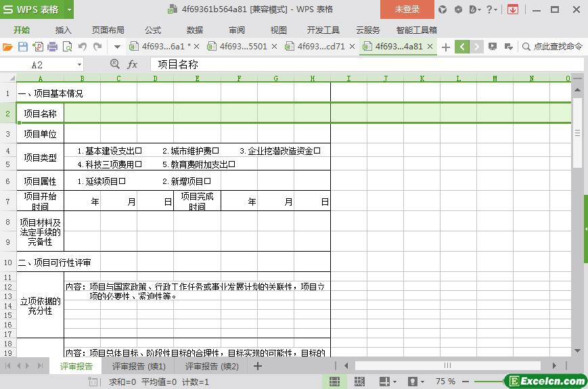
Task: Select the 评审报告 (续1) sheet tab
Action: (139, 366)
